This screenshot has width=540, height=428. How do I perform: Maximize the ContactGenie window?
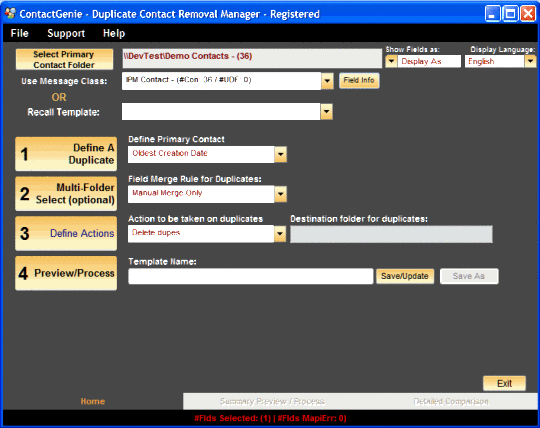tap(510, 14)
